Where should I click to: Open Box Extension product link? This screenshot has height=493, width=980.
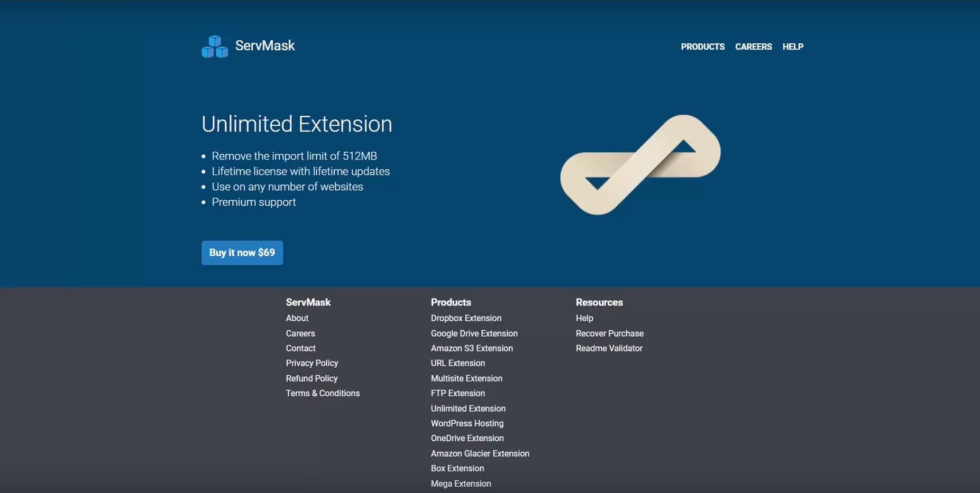(x=457, y=468)
